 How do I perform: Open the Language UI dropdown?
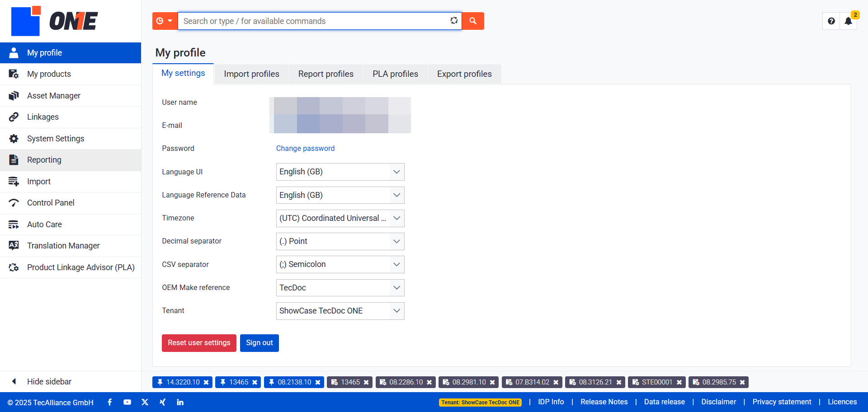(340, 172)
